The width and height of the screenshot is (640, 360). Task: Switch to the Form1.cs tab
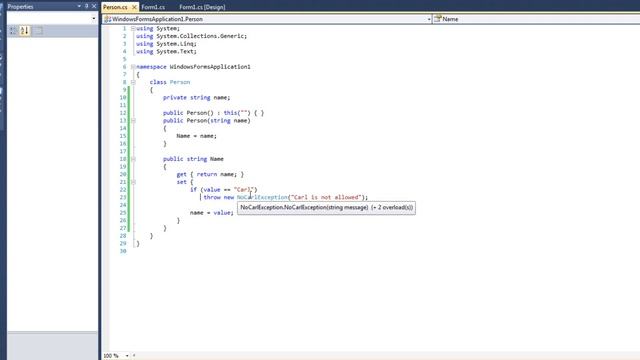153,7
